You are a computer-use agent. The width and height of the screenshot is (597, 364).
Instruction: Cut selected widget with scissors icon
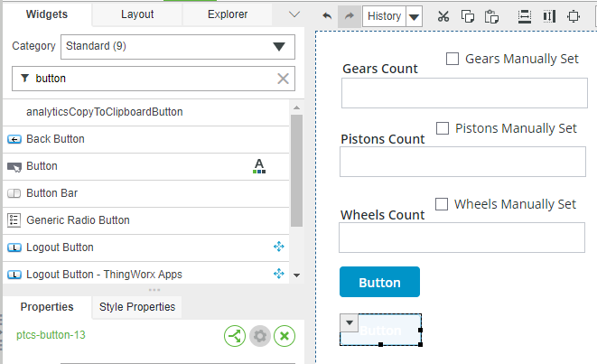[443, 16]
